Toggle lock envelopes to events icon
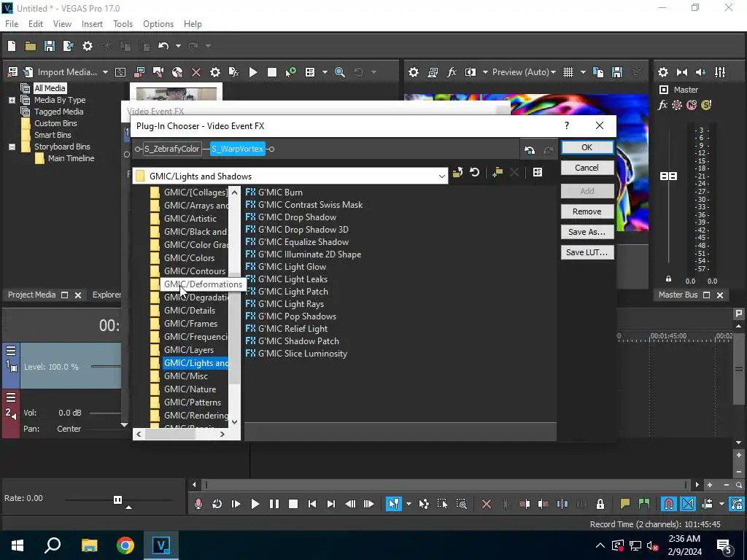This screenshot has height=560, width=747. (x=737, y=504)
